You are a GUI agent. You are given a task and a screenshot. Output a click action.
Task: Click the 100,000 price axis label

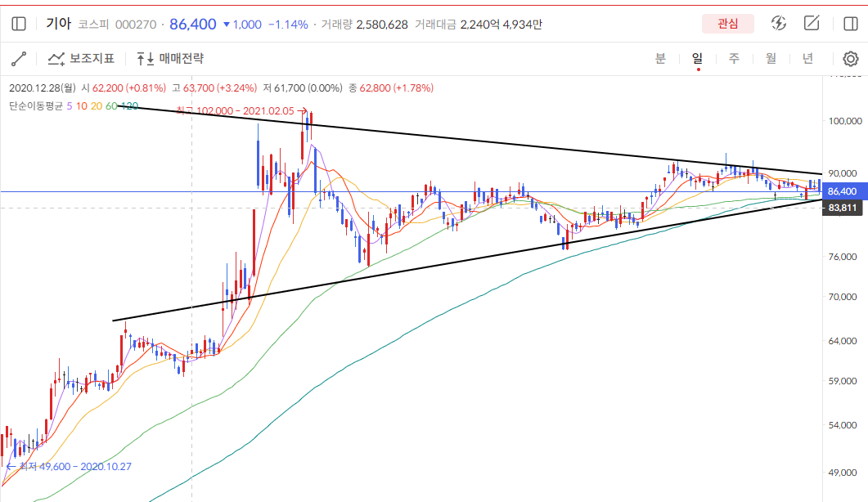[845, 121]
